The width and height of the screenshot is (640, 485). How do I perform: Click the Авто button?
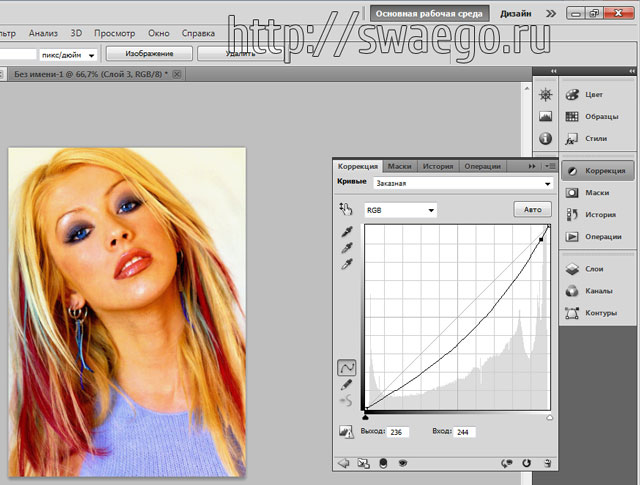(532, 209)
